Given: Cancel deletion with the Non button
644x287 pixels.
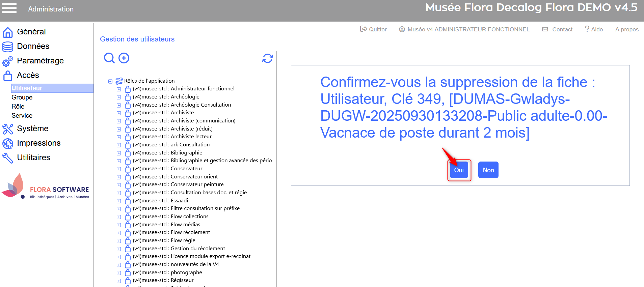Looking at the screenshot, I should tap(488, 170).
